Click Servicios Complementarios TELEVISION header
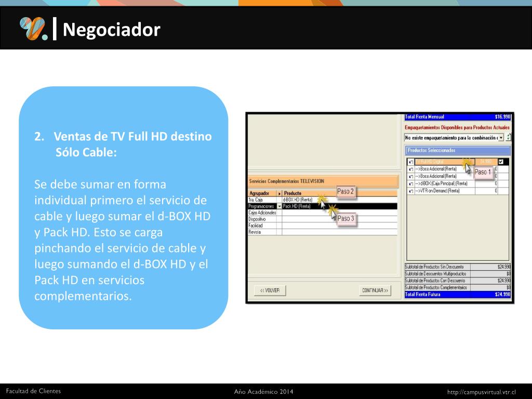 click(x=323, y=181)
